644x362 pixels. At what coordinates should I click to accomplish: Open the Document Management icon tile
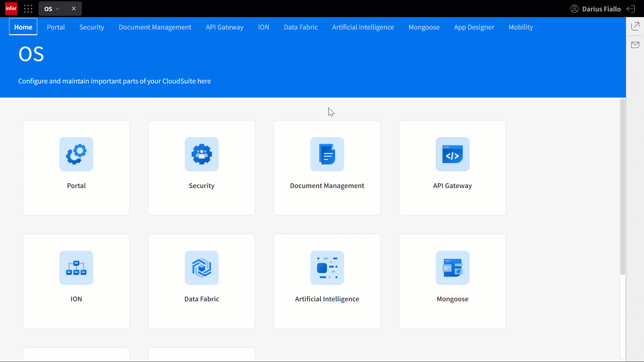point(327,154)
